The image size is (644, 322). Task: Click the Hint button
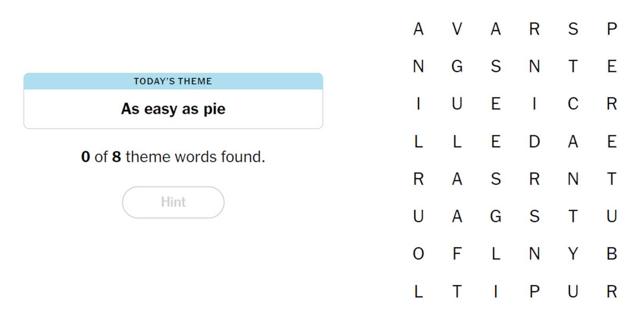[173, 202]
